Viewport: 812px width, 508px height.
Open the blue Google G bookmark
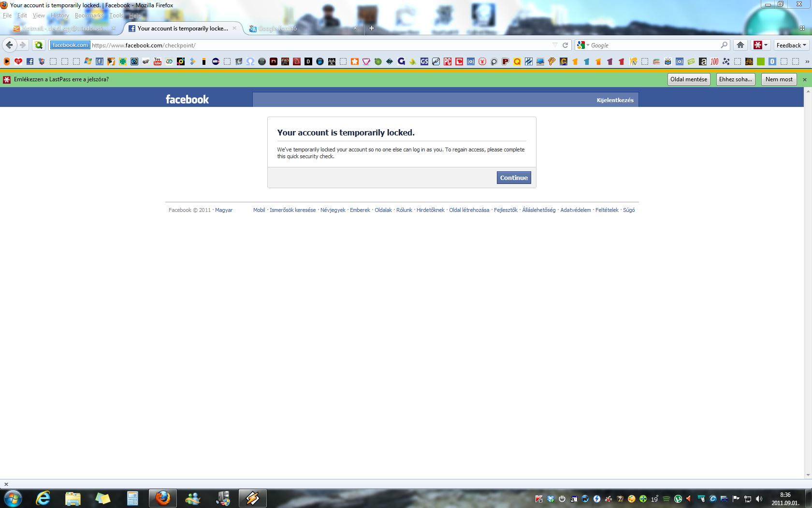pos(401,61)
